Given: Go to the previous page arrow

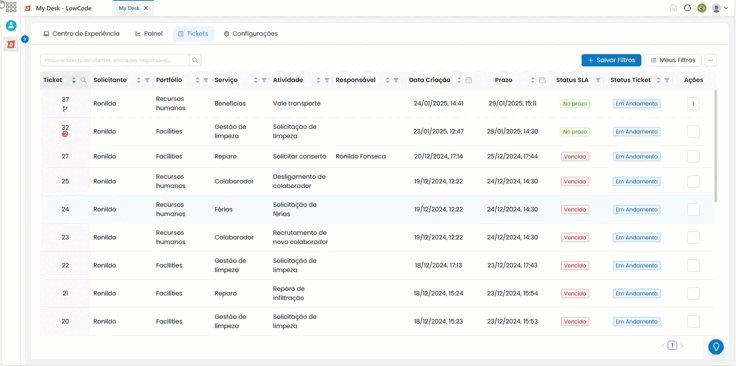Looking at the screenshot, I should [663, 345].
